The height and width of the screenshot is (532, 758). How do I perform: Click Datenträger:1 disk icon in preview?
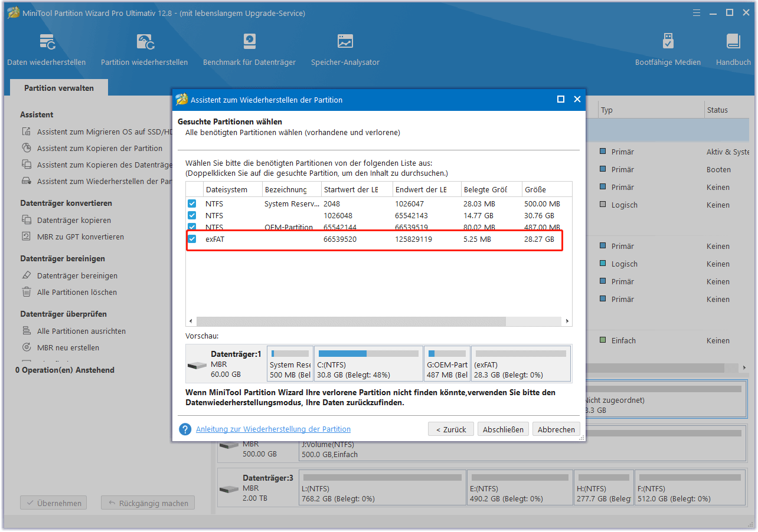[197, 365]
